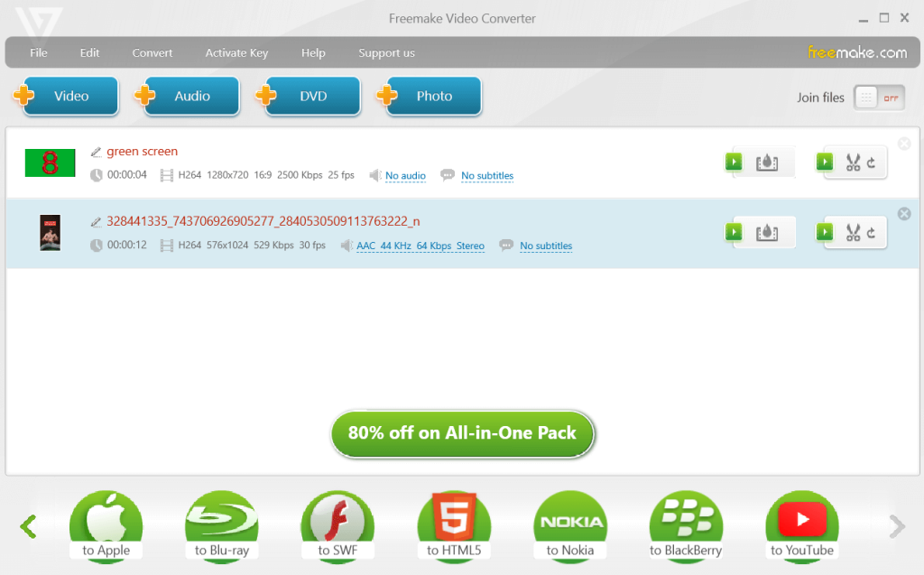Click subtitle bubble icon in 328441335 row
This screenshot has height=575, width=924.
pyautogui.click(x=506, y=246)
